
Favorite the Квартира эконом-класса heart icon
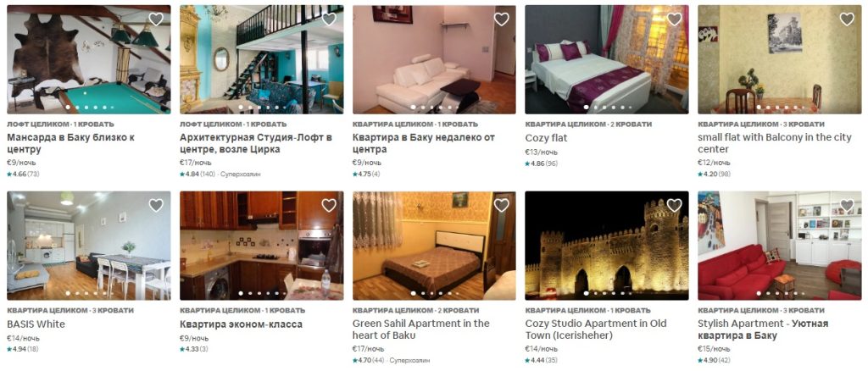coord(329,206)
